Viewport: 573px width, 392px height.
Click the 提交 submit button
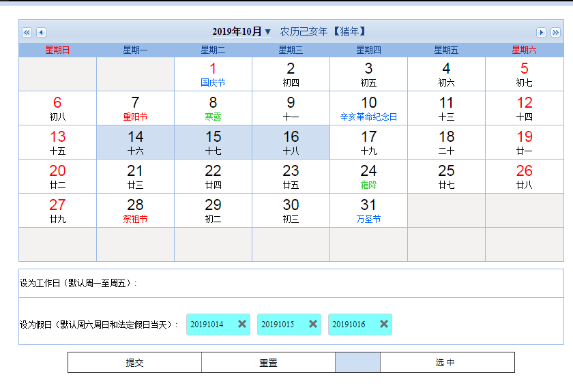pos(134,363)
